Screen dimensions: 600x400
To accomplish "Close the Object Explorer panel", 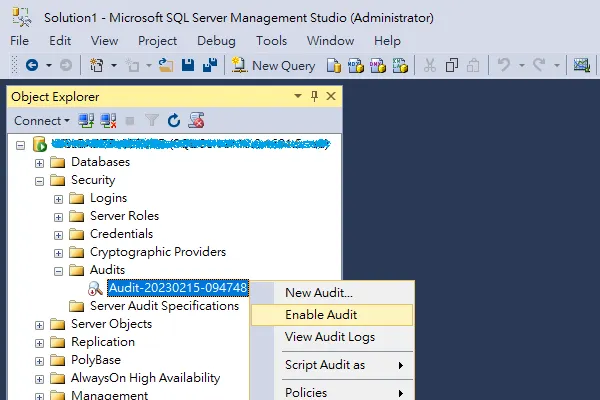I will click(331, 96).
